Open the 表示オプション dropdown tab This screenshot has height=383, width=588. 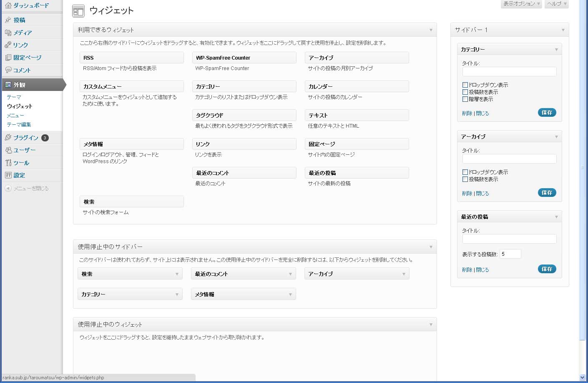[x=521, y=4]
